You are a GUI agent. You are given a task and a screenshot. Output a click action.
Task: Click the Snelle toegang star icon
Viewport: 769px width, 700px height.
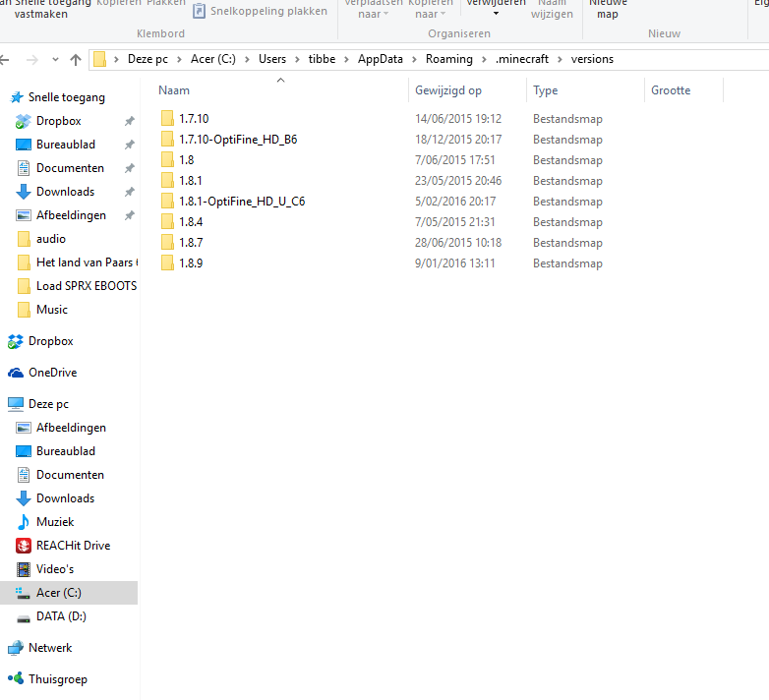pos(17,97)
